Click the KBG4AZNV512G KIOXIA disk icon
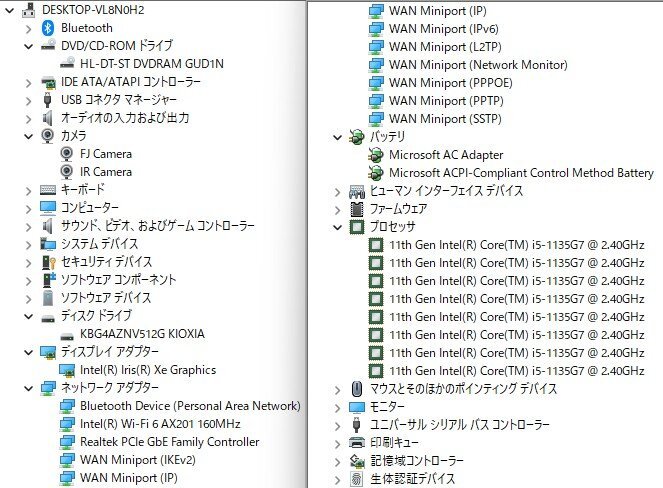This screenshot has height=488, width=663. pyautogui.click(x=67, y=337)
